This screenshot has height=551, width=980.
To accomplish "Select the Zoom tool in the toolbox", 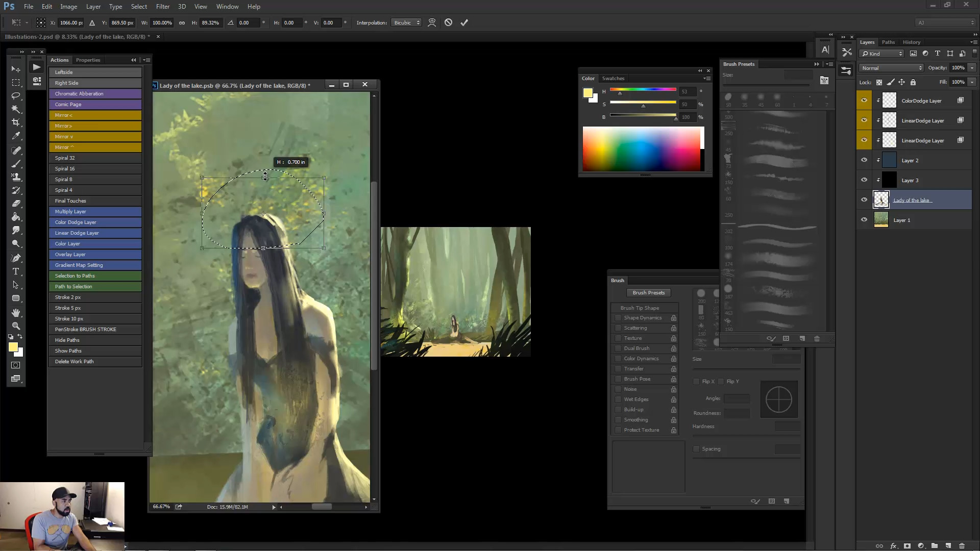I will tap(16, 325).
